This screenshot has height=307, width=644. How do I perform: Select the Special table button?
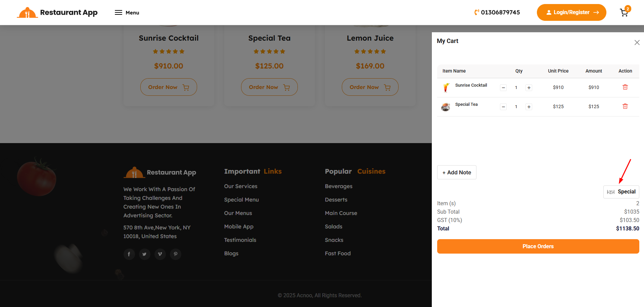click(621, 192)
